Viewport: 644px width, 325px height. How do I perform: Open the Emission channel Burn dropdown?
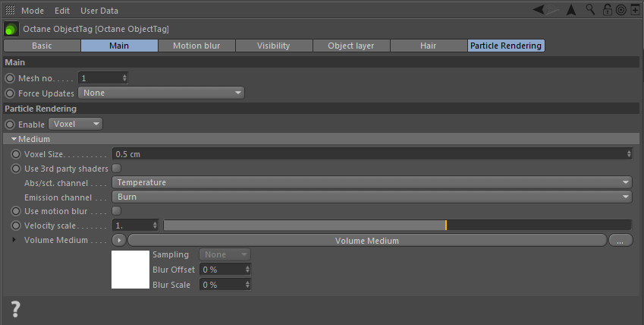[x=372, y=197]
